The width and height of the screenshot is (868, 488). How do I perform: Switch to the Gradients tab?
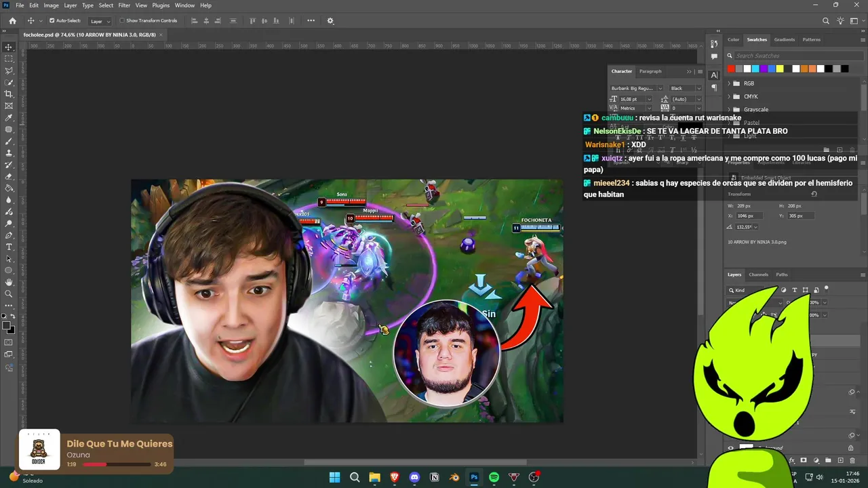point(785,40)
